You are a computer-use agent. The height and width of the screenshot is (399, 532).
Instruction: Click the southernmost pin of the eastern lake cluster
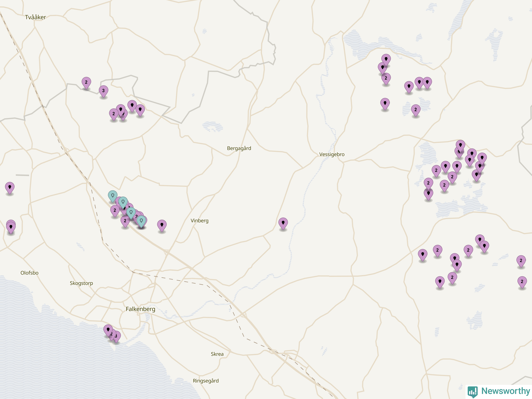tap(428, 194)
